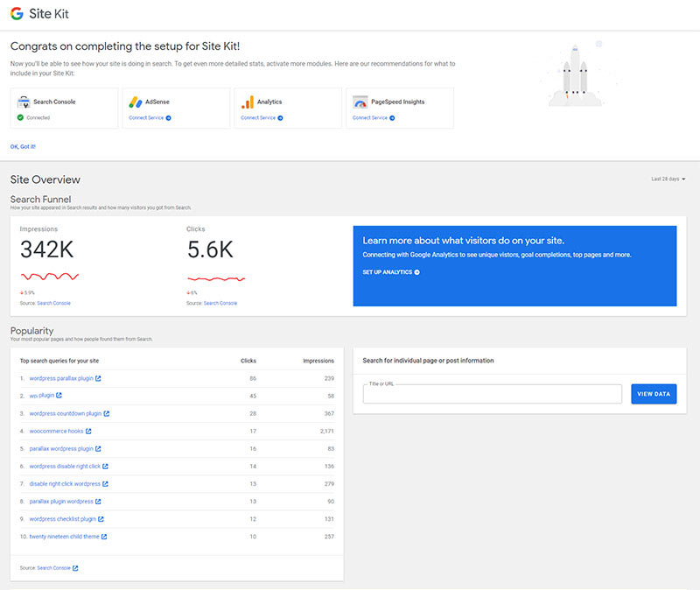Open external link icon for parallax plugin wordpress
Image resolution: width=700 pixels, height=590 pixels.
coord(98,502)
